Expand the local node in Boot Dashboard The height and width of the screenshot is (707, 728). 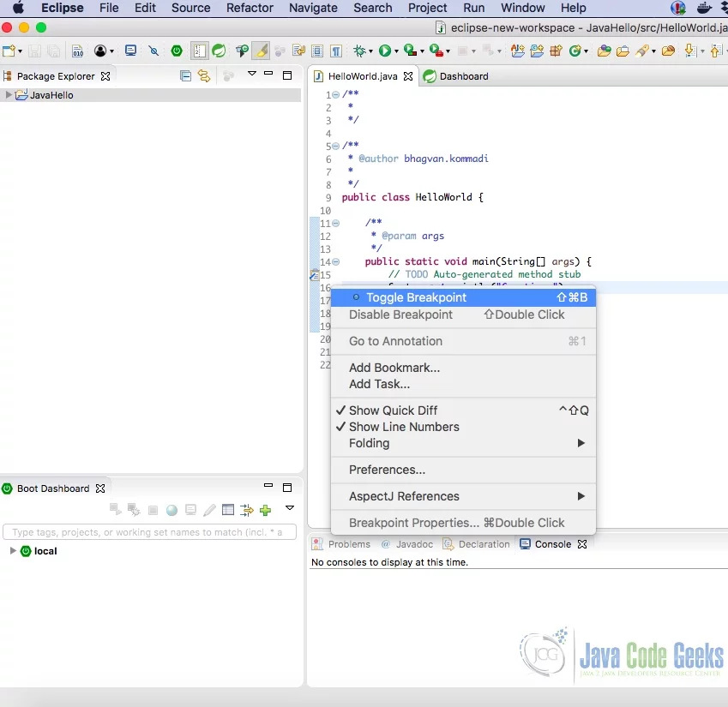point(13,551)
